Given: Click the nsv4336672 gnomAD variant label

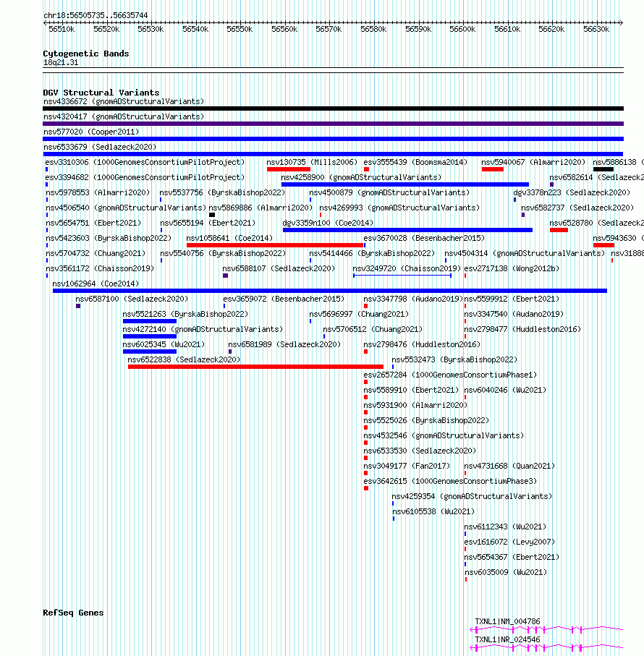Looking at the screenshot, I should pyautogui.click(x=124, y=102).
